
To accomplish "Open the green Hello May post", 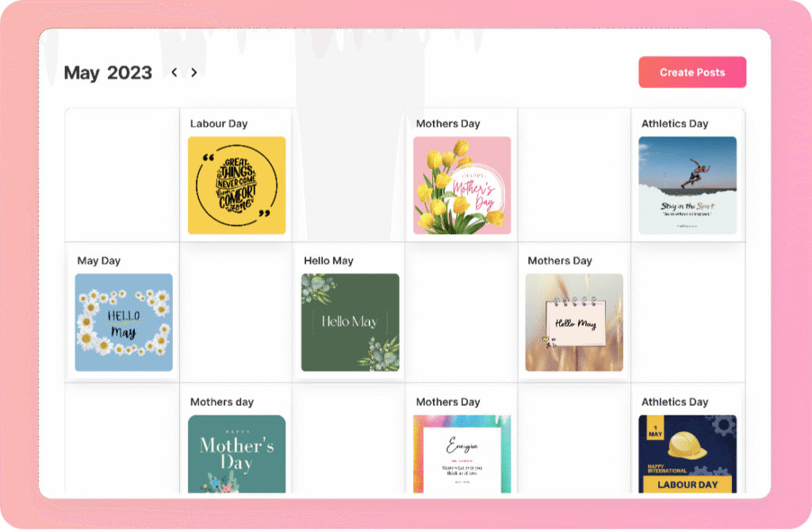I will (x=350, y=322).
